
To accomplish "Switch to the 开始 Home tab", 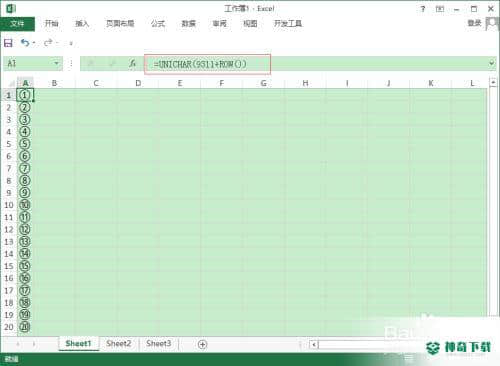I will (52, 24).
